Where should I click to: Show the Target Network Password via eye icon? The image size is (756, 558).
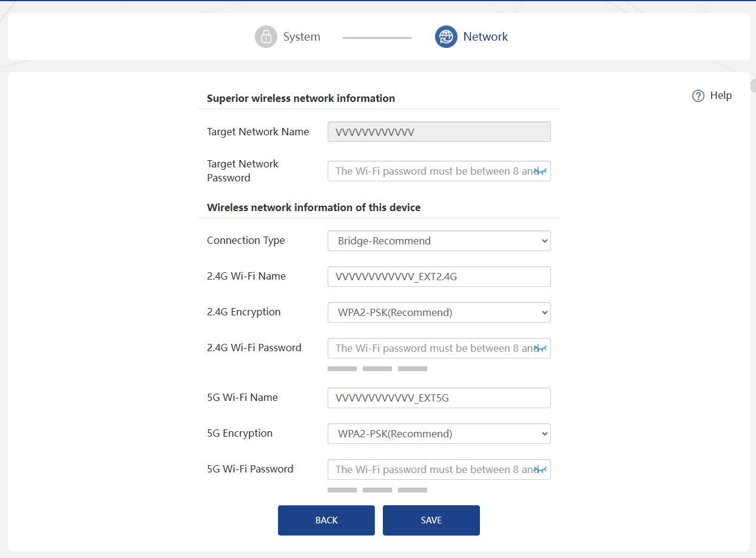coord(540,172)
